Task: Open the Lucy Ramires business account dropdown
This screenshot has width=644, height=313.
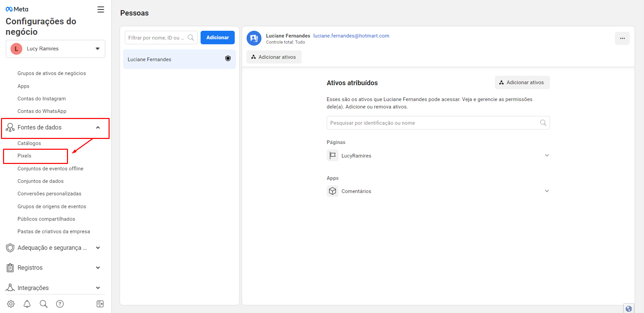Action: coord(55,49)
